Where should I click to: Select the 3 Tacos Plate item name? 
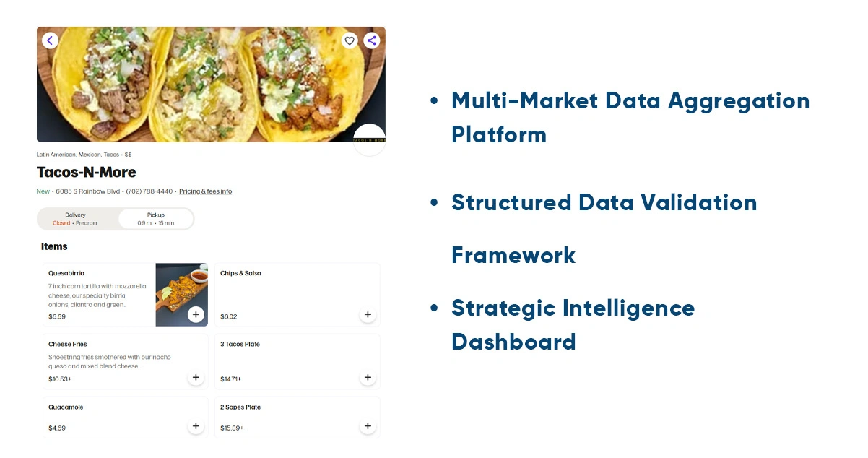pos(240,344)
